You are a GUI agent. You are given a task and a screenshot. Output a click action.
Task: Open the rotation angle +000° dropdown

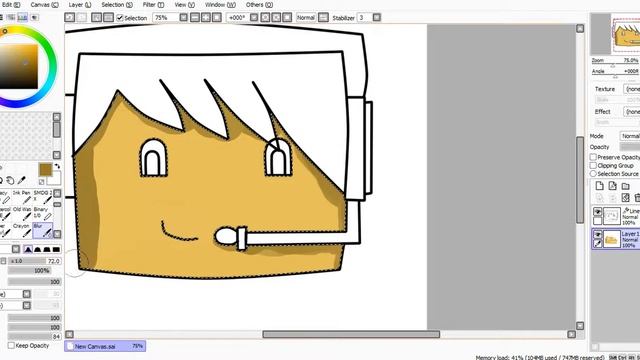pos(254,18)
